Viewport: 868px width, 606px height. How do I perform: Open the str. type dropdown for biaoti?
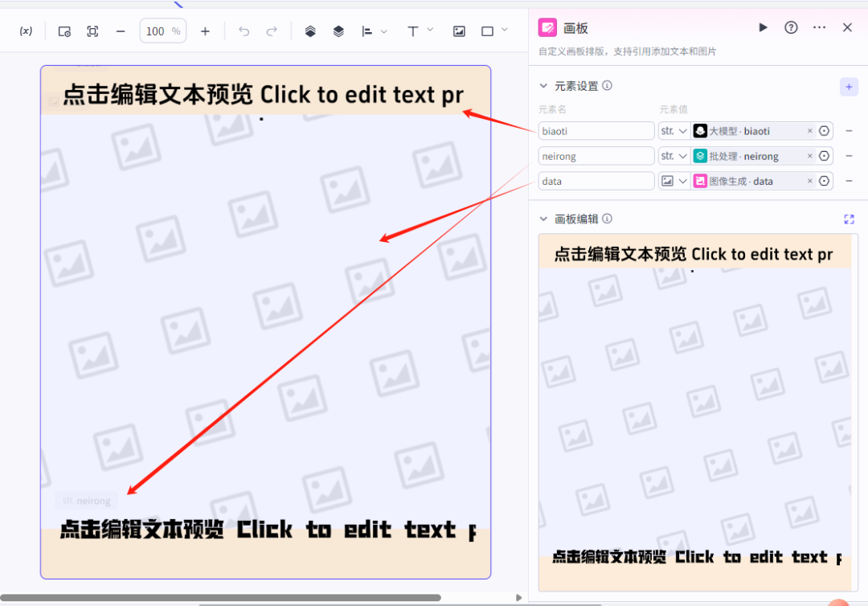point(674,131)
